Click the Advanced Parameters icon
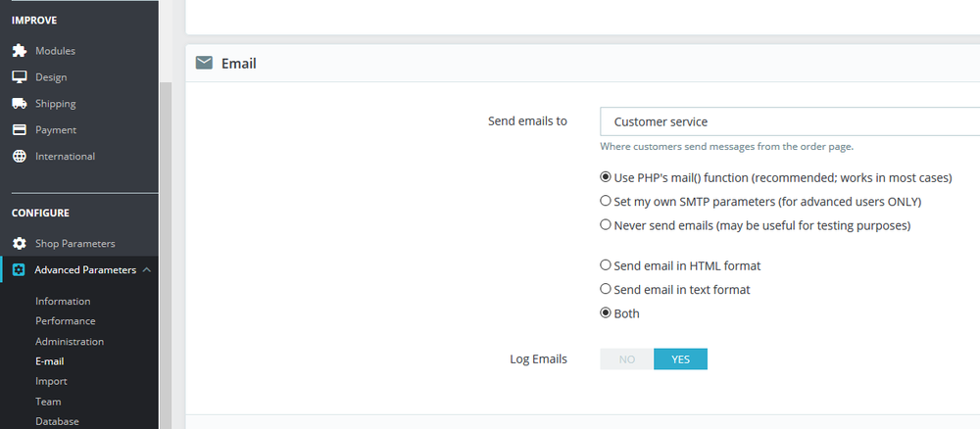 (19, 270)
